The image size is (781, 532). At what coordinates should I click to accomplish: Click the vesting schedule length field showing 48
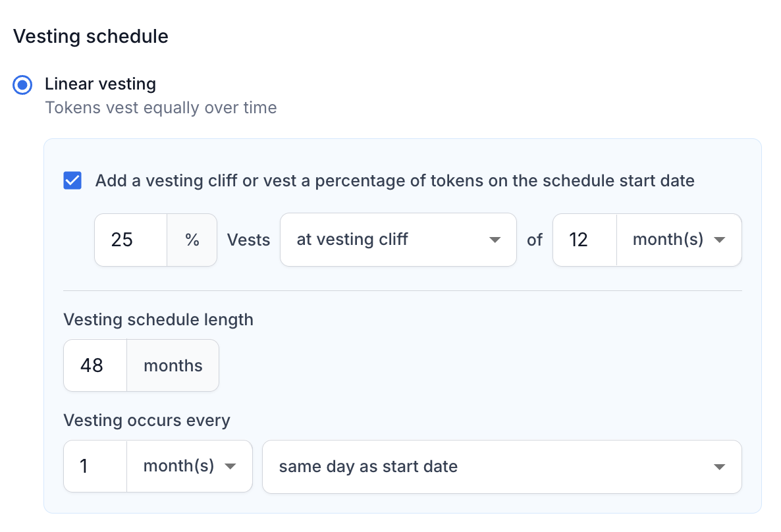[95, 365]
